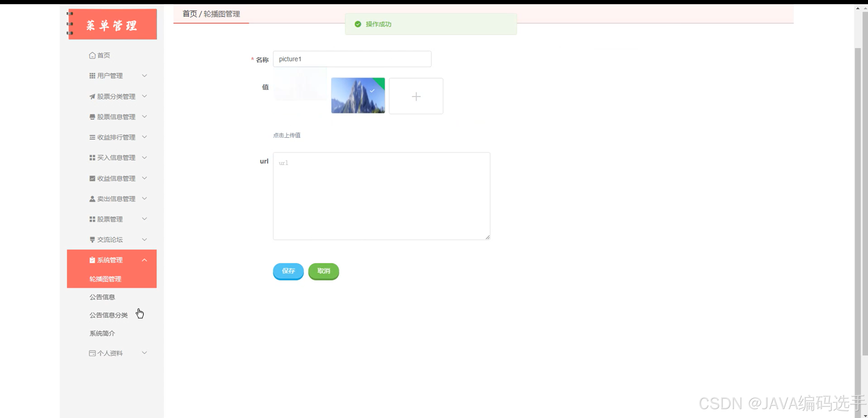868x418 pixels.
Task: Expand the 买入信息管理 submenu arrow
Action: (x=145, y=158)
